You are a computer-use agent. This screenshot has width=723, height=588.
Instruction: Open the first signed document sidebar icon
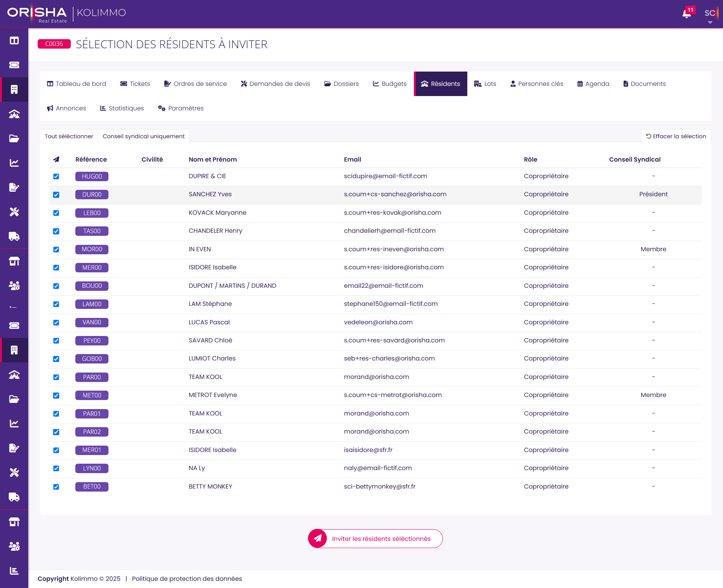[x=14, y=188]
